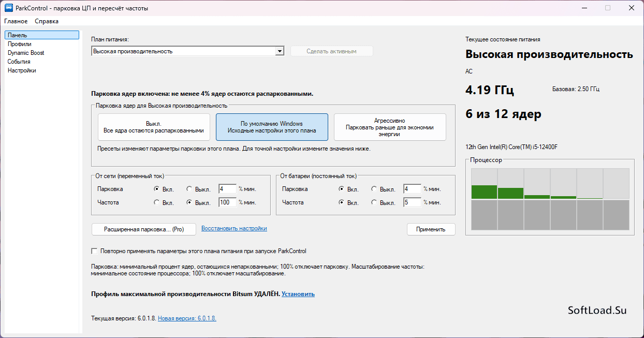Choose the Выкл. parking preset

coord(154,127)
